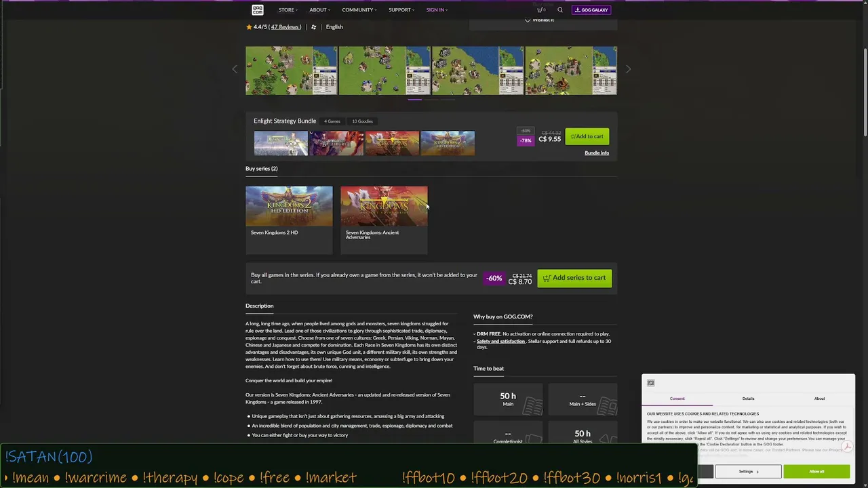
Task: Click the Description section heading
Action: [259, 306]
